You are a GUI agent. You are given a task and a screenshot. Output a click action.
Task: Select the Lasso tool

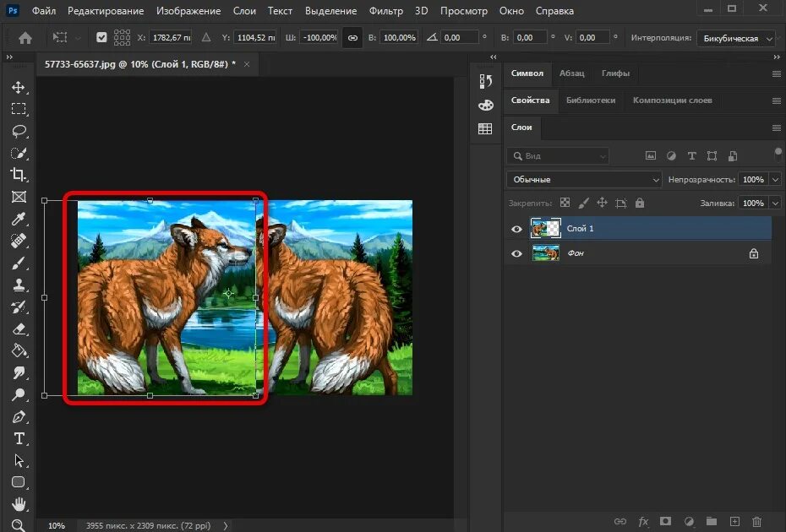tap(19, 131)
